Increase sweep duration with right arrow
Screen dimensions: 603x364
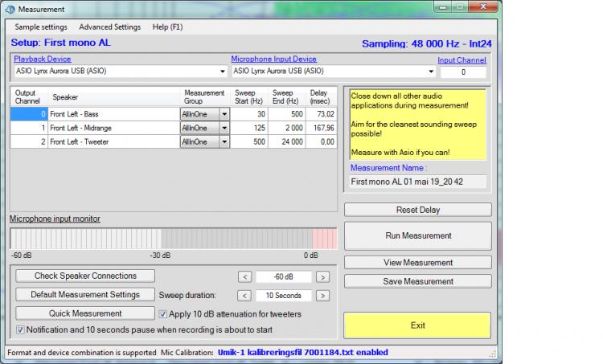tap(322, 296)
